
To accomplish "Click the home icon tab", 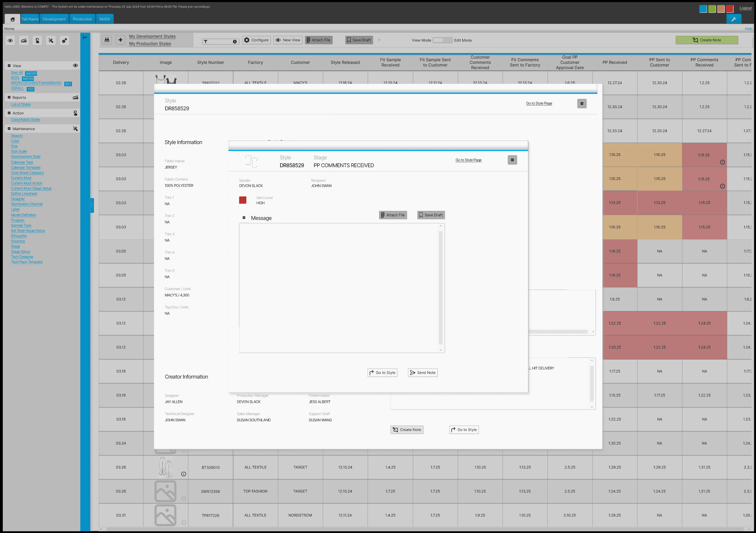I will (13, 19).
